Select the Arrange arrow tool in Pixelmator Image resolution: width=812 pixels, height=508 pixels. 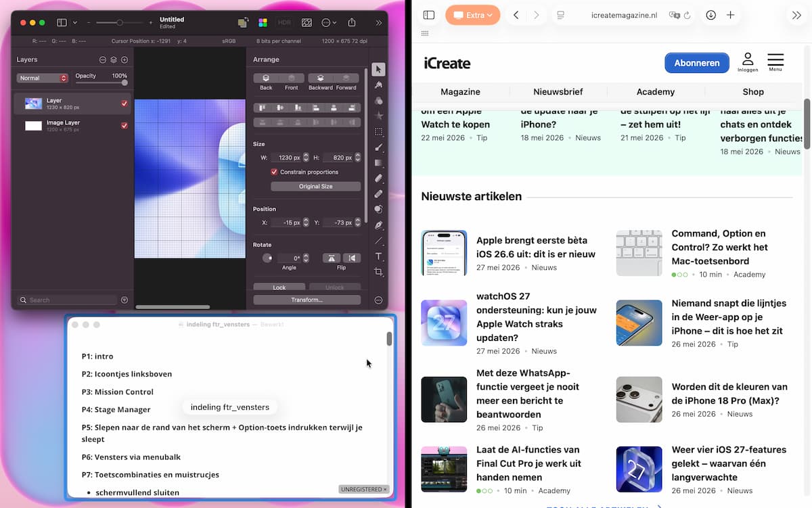(379, 69)
